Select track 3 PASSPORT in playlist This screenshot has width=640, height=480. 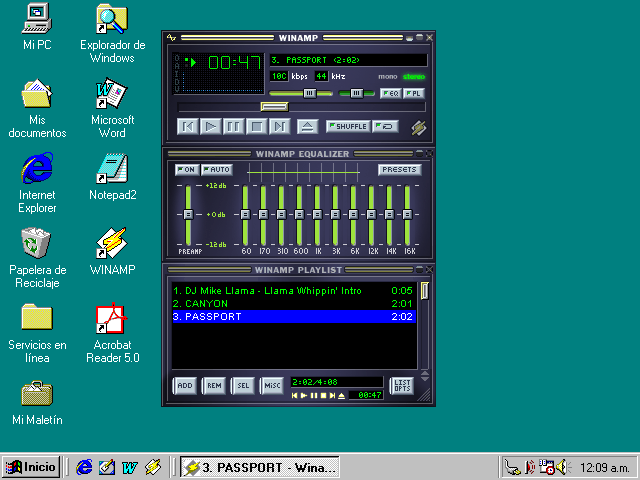tap(294, 317)
